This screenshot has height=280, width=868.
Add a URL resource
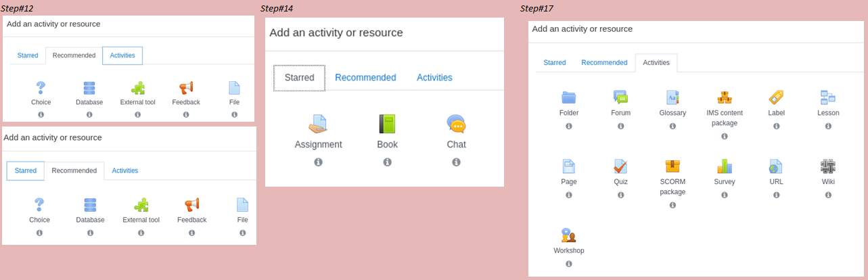[x=776, y=166]
